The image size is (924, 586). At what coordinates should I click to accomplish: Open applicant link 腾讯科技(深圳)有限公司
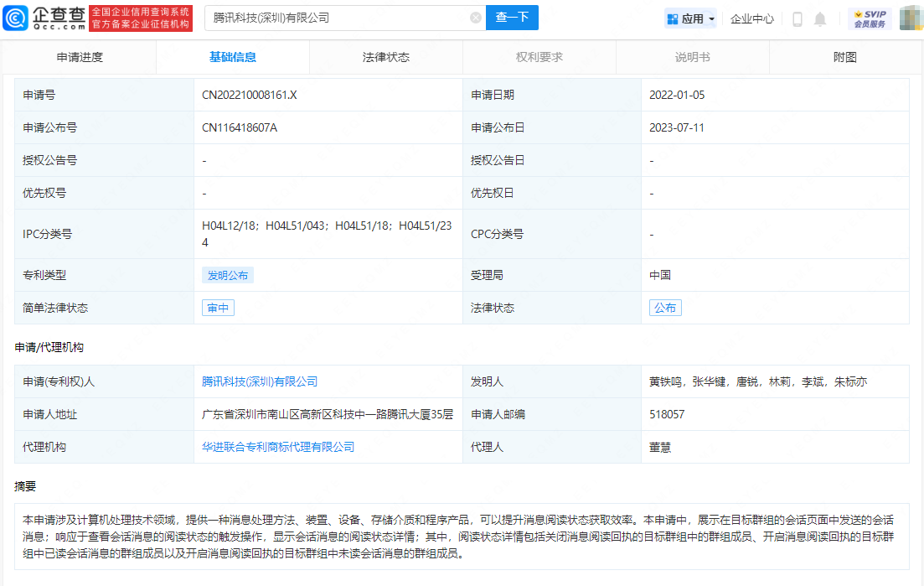260,382
